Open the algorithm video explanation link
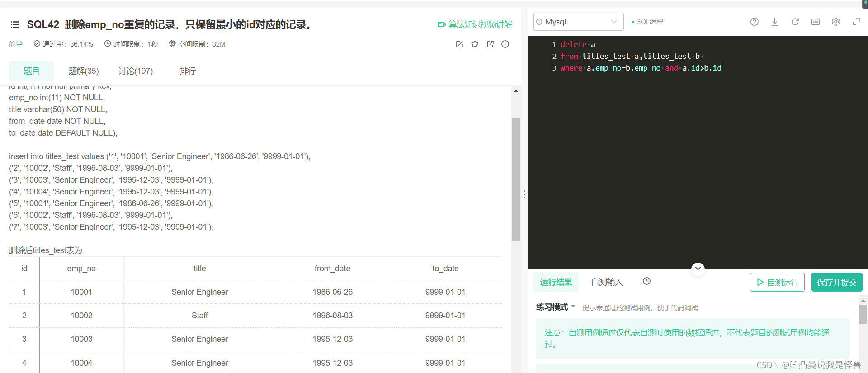Image resolution: width=868 pixels, height=373 pixels. (475, 24)
